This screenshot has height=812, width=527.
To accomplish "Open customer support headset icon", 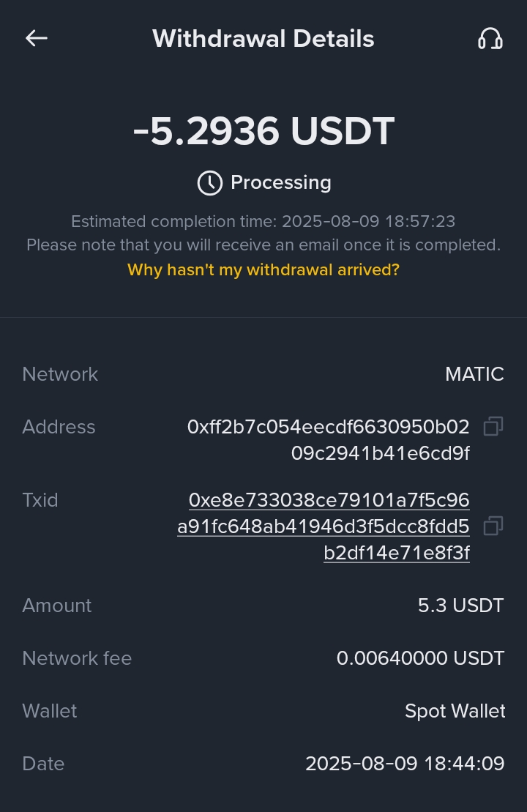I will (x=490, y=39).
